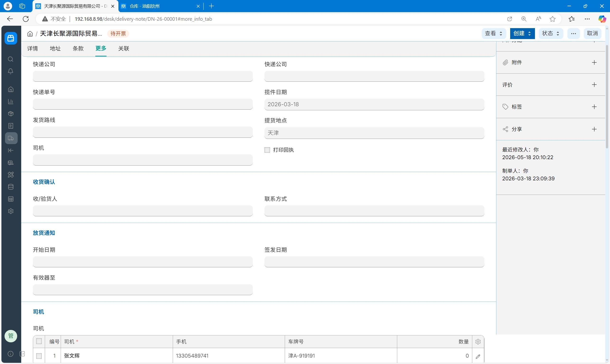610x364 pixels.
Task: Click the 发货路线 input field
Action: pyautogui.click(x=143, y=132)
